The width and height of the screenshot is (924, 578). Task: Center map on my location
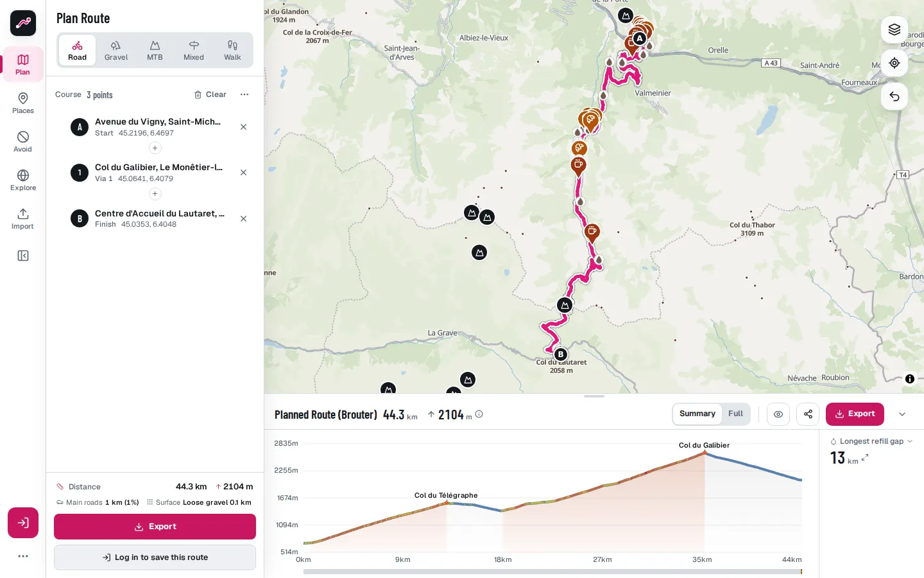click(x=894, y=63)
